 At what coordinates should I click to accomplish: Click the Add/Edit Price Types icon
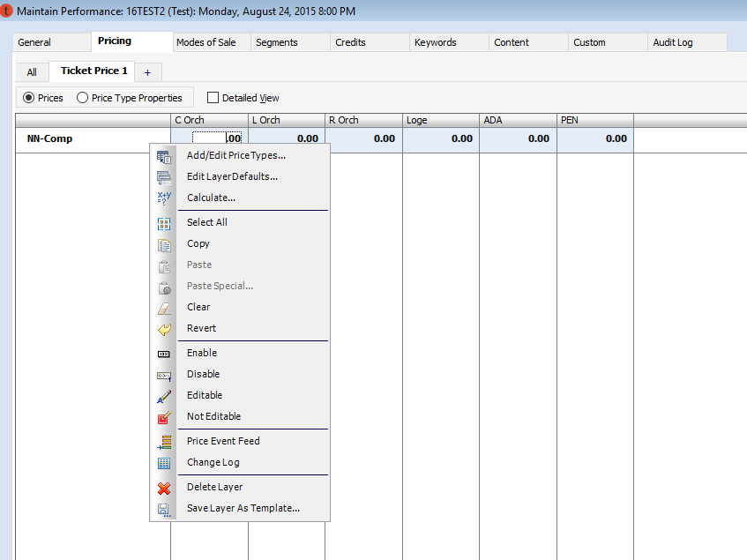click(164, 157)
